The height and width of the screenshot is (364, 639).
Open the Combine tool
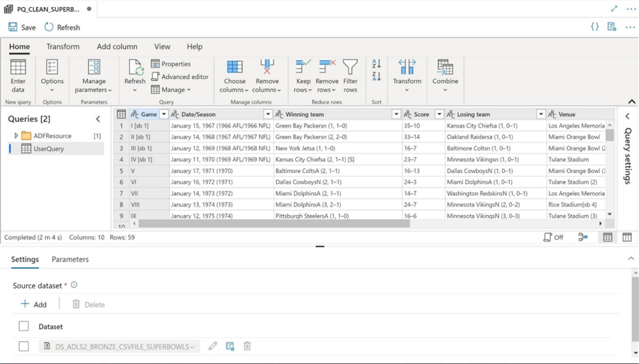click(445, 68)
